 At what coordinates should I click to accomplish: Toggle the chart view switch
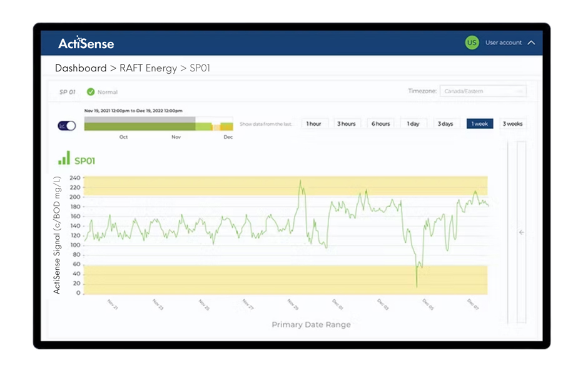(66, 126)
